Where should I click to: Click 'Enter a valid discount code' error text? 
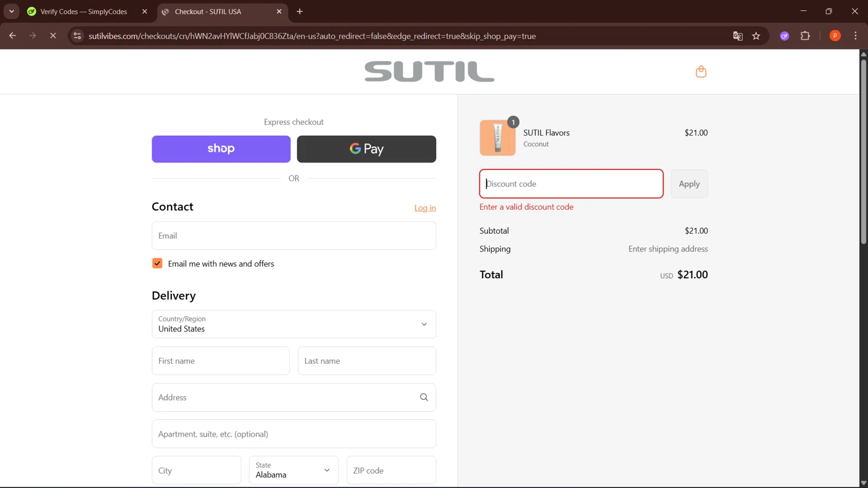pos(527,207)
